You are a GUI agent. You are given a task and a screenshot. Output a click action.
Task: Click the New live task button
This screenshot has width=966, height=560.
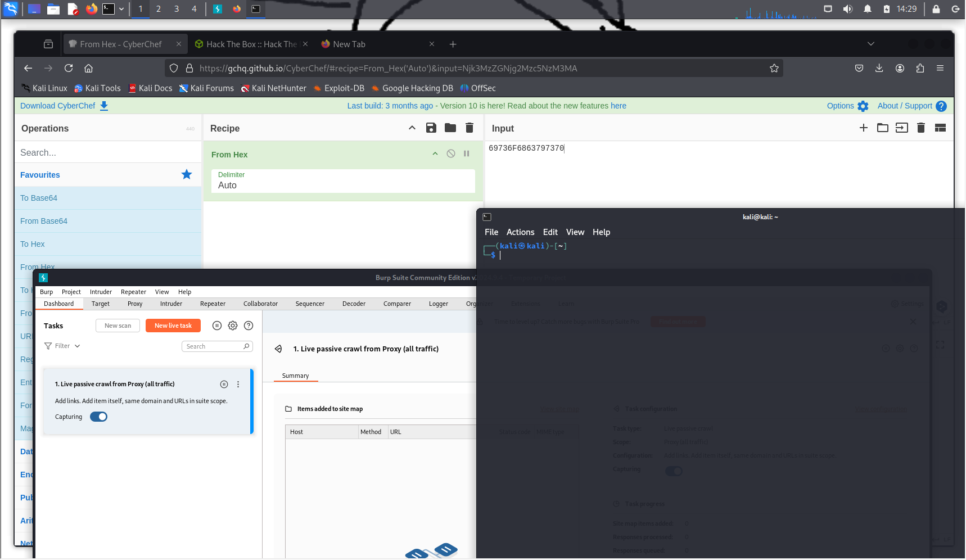(173, 326)
